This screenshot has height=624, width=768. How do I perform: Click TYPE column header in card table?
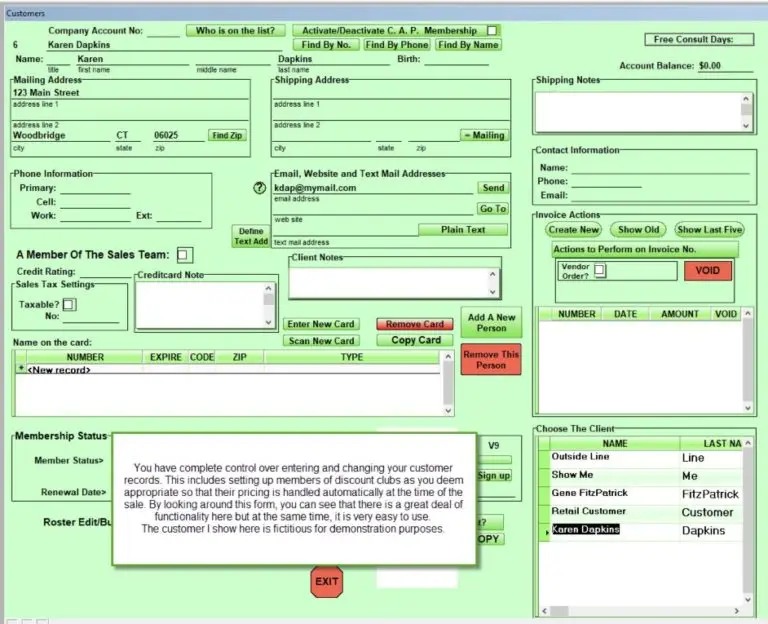pos(352,357)
